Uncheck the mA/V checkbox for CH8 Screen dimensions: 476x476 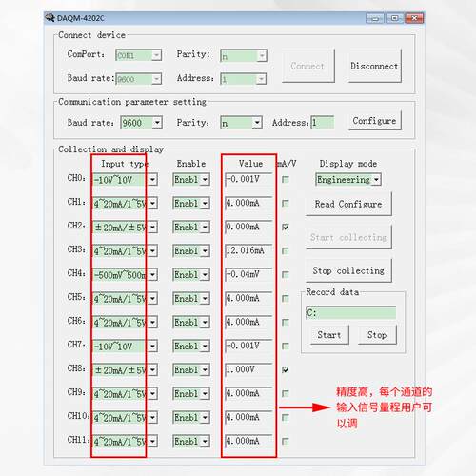click(286, 370)
